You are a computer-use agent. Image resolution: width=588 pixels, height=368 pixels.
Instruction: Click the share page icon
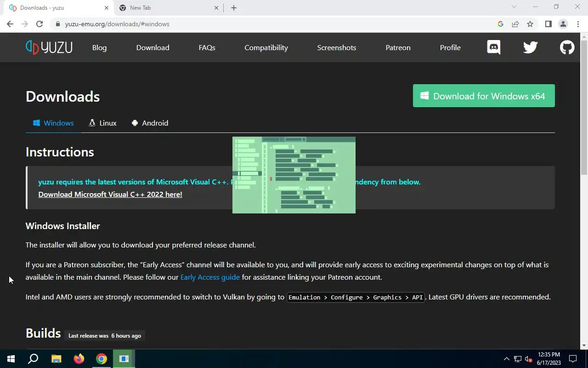tap(515, 24)
